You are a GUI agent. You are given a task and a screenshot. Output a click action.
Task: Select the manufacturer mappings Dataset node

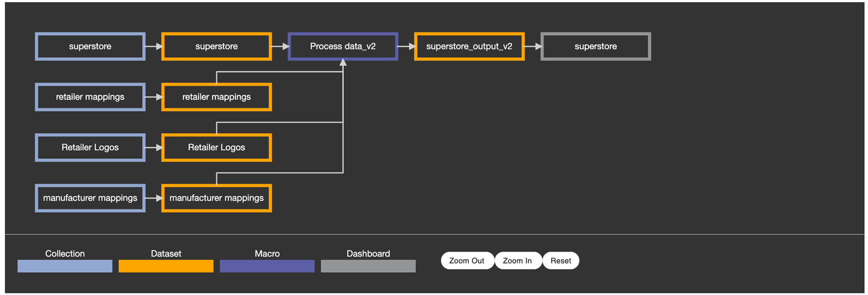216,198
